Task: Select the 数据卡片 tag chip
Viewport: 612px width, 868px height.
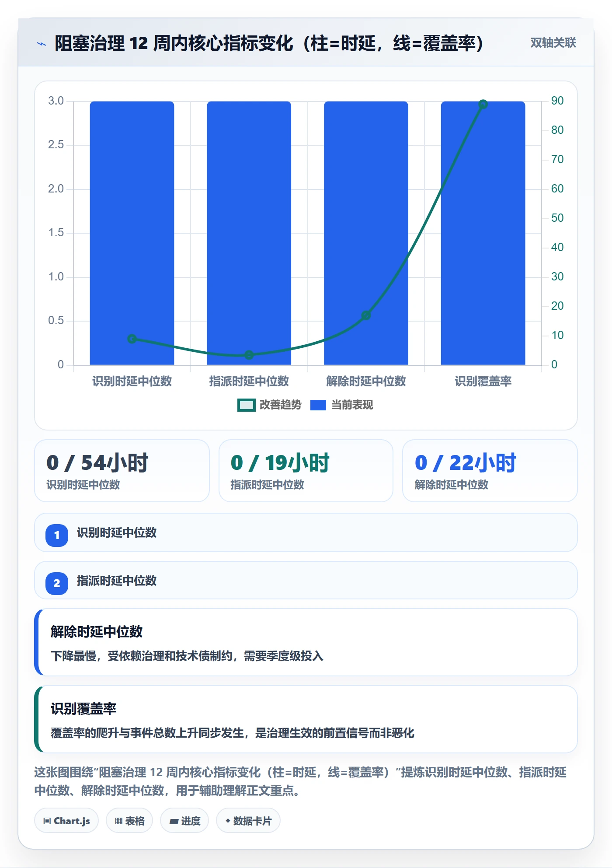Action: click(x=248, y=821)
